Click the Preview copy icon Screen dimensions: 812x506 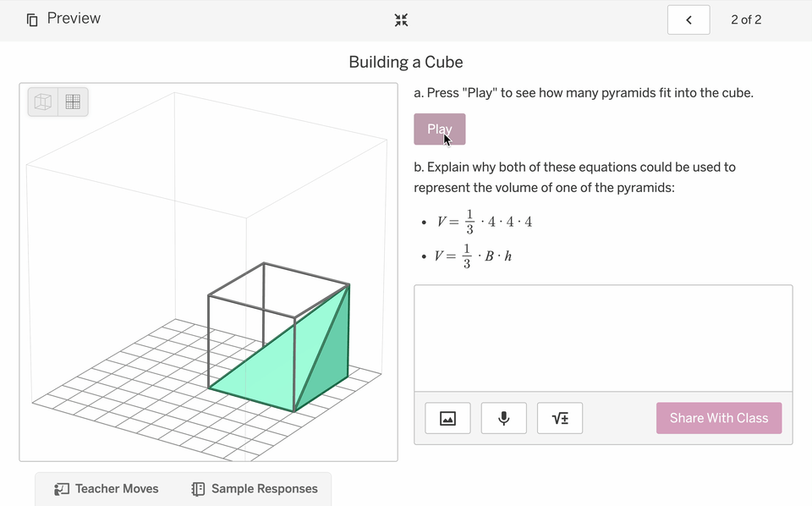32,19
